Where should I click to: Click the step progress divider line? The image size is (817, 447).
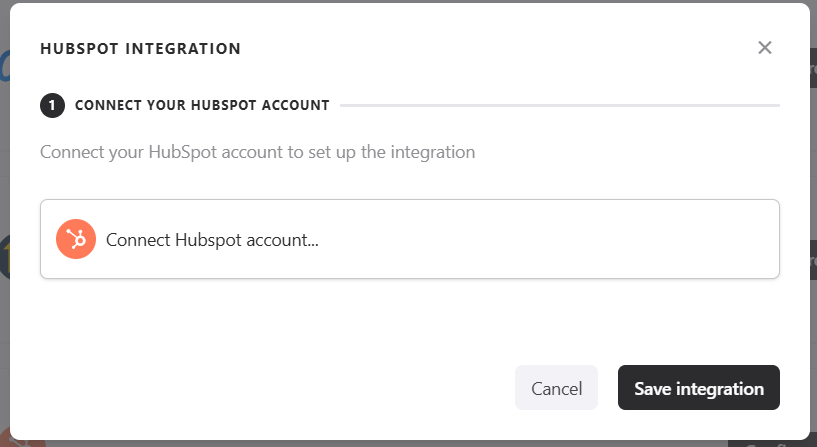[560, 105]
